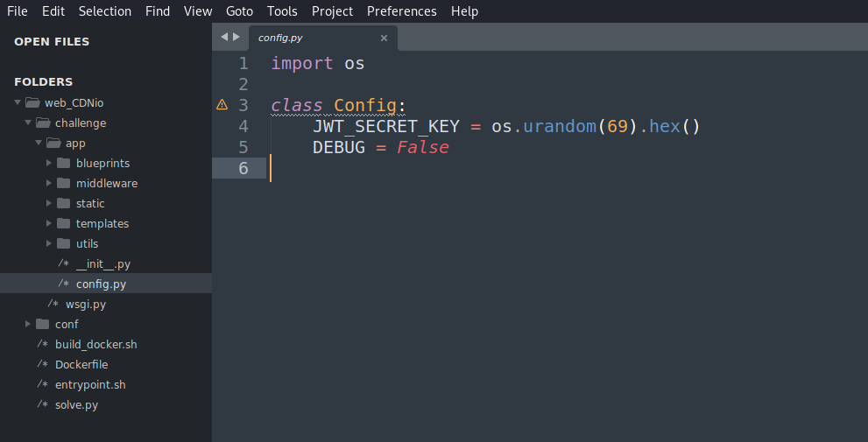The width and height of the screenshot is (868, 442).
Task: Click the conf folder icon
Action: 42,325
